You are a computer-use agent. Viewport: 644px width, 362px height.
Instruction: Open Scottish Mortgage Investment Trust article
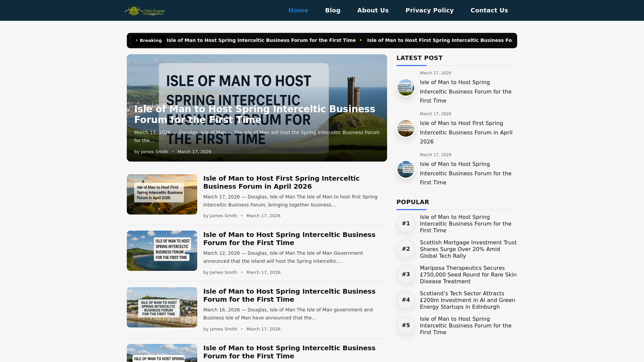(x=468, y=249)
